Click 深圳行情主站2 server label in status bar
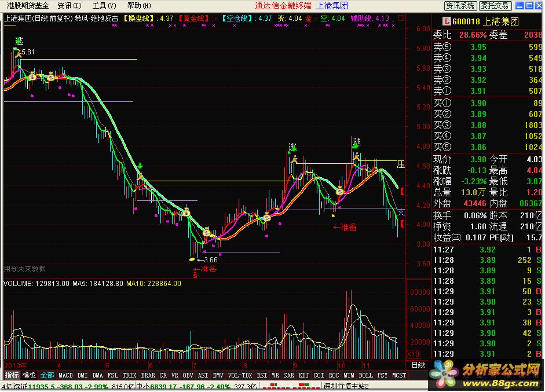 pyautogui.click(x=346, y=386)
